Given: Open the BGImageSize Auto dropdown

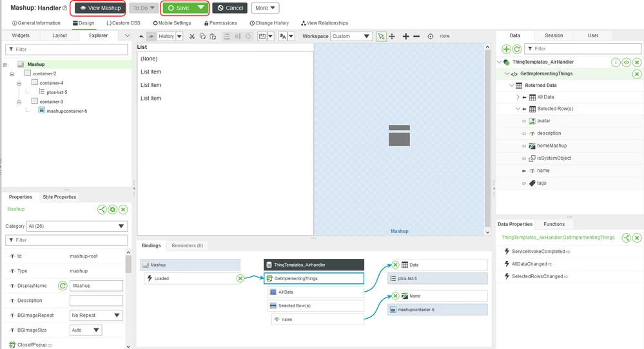Looking at the screenshot, I should 86,330.
